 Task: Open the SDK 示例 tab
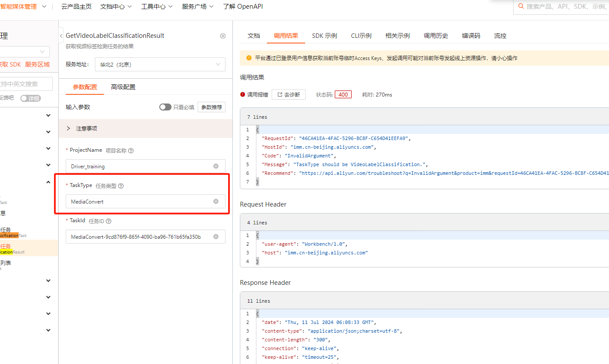point(325,36)
